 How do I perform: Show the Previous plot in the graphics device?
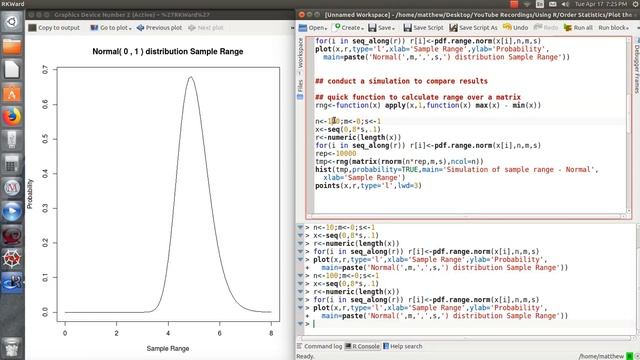click(159, 28)
